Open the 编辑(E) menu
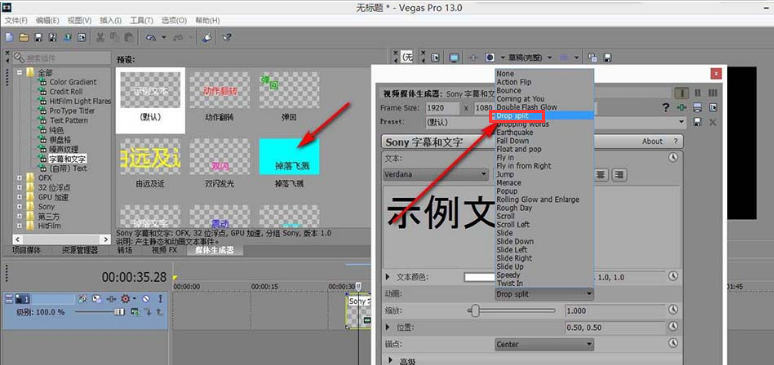Viewport: 774px width, 365px height. point(47,21)
